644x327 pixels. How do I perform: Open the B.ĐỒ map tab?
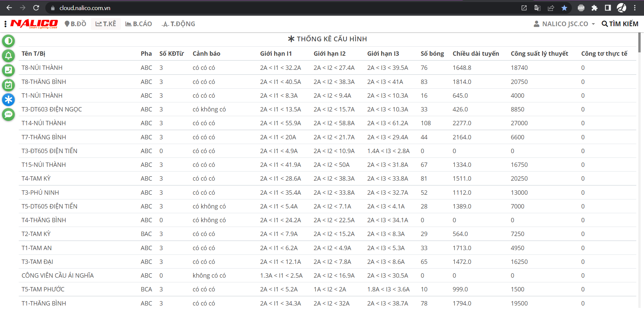pos(75,24)
